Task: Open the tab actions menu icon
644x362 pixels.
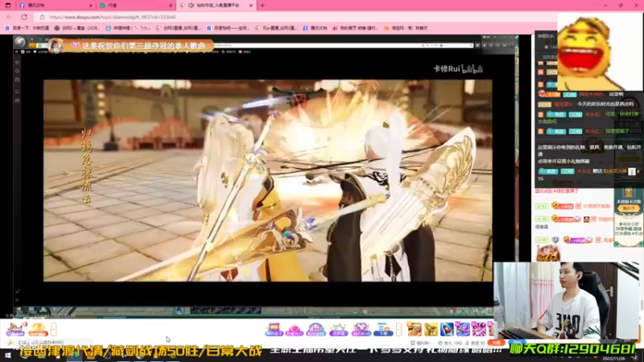Action: coord(8,6)
